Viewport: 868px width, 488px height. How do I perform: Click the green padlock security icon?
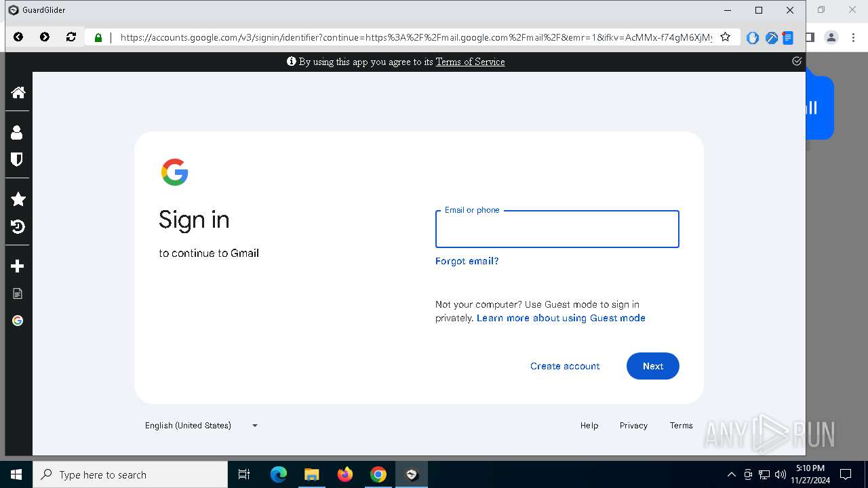click(98, 38)
